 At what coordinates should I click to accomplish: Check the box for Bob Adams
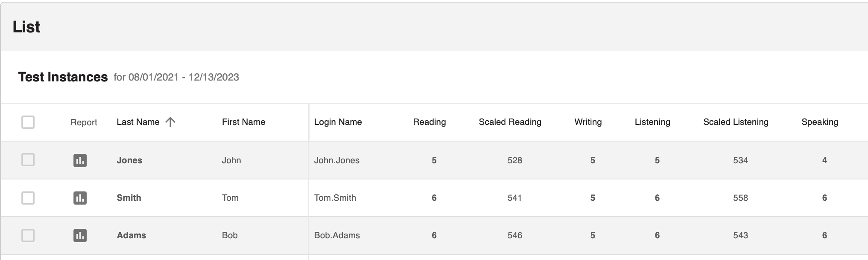(28, 235)
